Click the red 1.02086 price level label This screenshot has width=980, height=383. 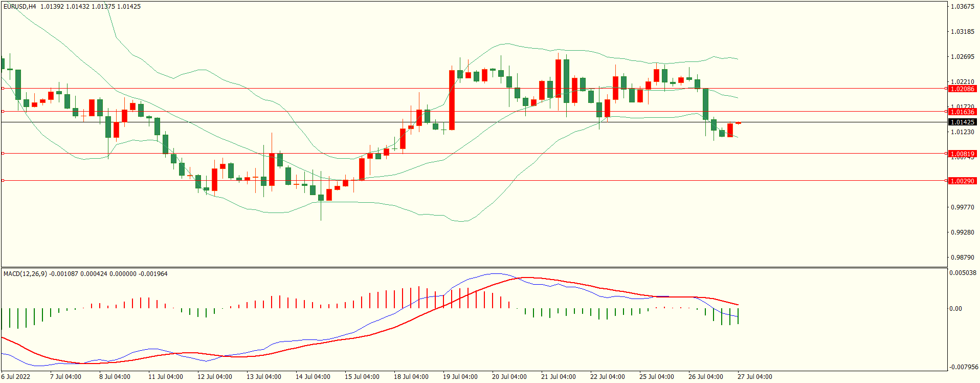pos(962,89)
